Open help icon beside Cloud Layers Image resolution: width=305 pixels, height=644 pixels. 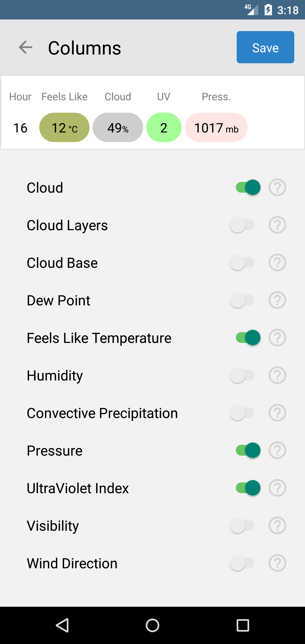tap(277, 225)
